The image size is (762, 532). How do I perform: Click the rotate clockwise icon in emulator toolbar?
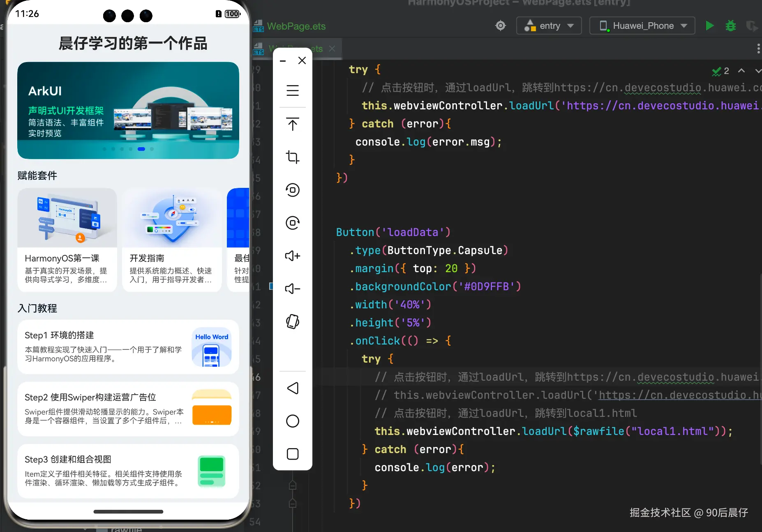(293, 223)
